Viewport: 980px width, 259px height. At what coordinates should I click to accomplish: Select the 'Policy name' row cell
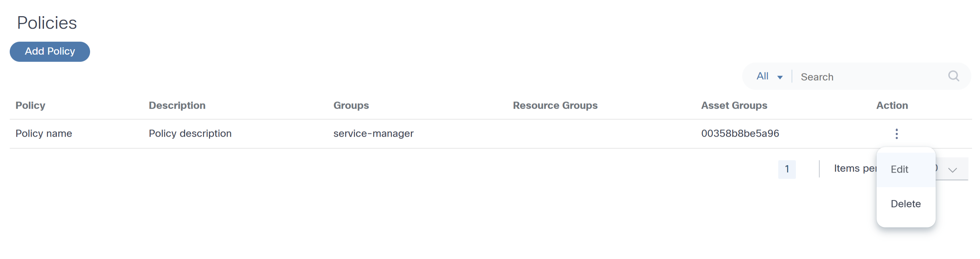point(44,134)
